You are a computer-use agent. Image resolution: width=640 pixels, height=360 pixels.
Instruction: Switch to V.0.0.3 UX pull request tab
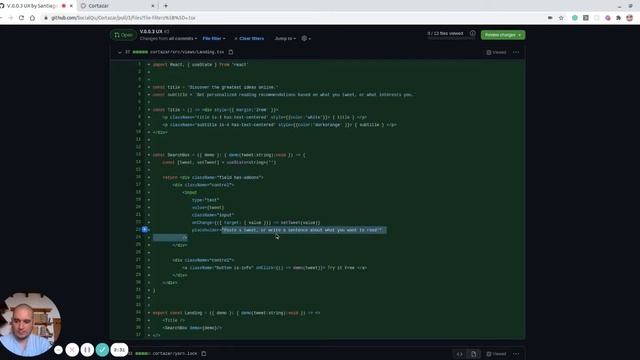tap(33, 6)
